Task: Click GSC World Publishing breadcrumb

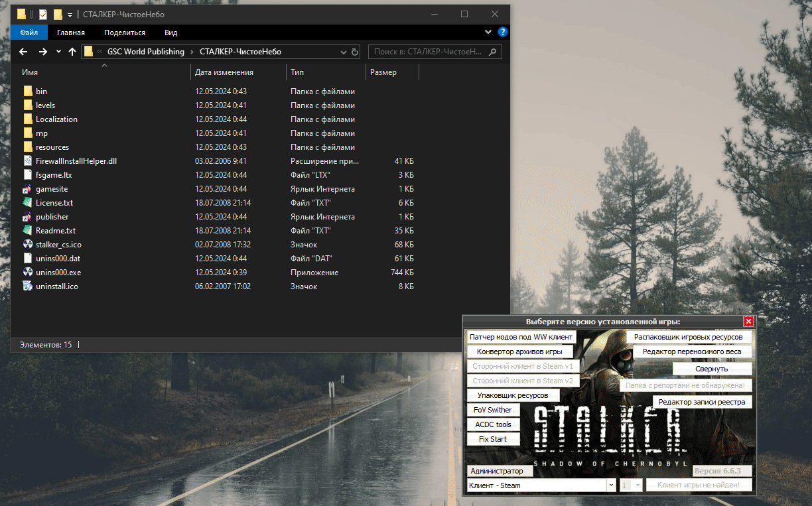Action: (146, 52)
